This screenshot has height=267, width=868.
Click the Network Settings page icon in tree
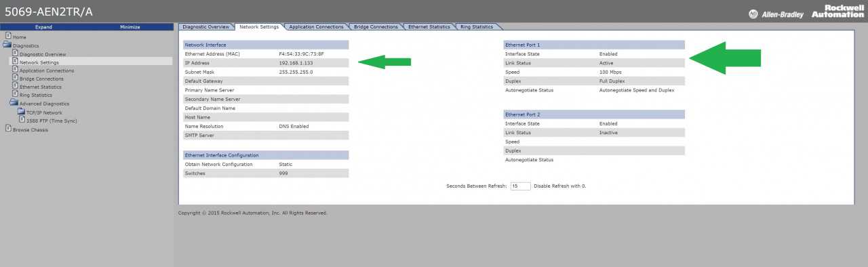[x=15, y=61]
